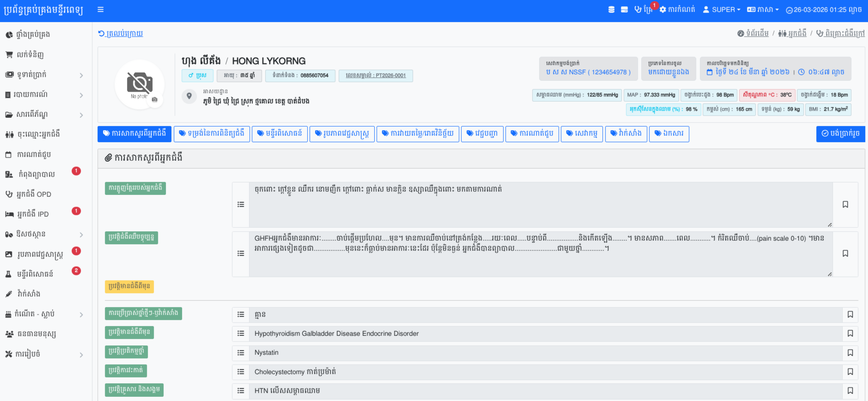This screenshot has height=401, width=868.
Task: Click the hamburger menu icon in header
Action: point(100,10)
